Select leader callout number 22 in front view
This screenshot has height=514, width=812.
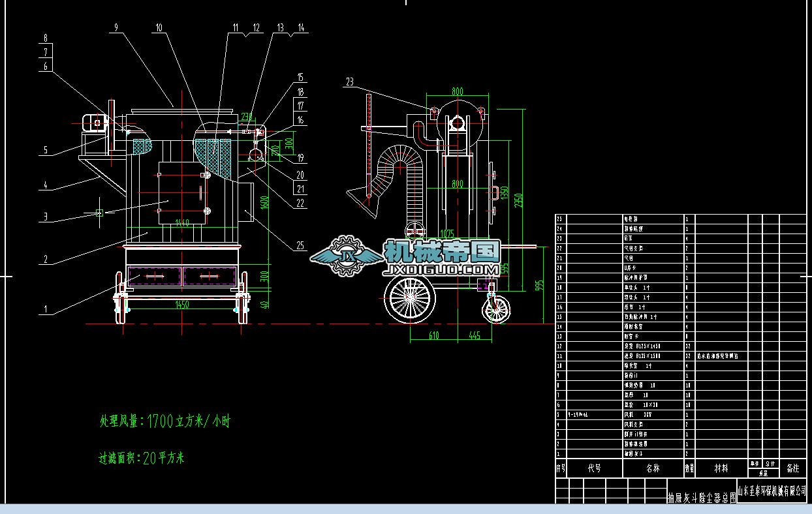(300, 203)
